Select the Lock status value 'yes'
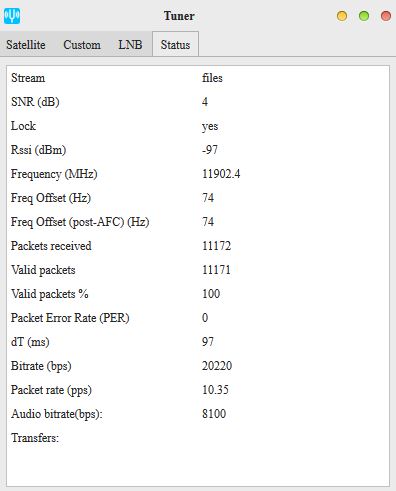 click(x=210, y=126)
